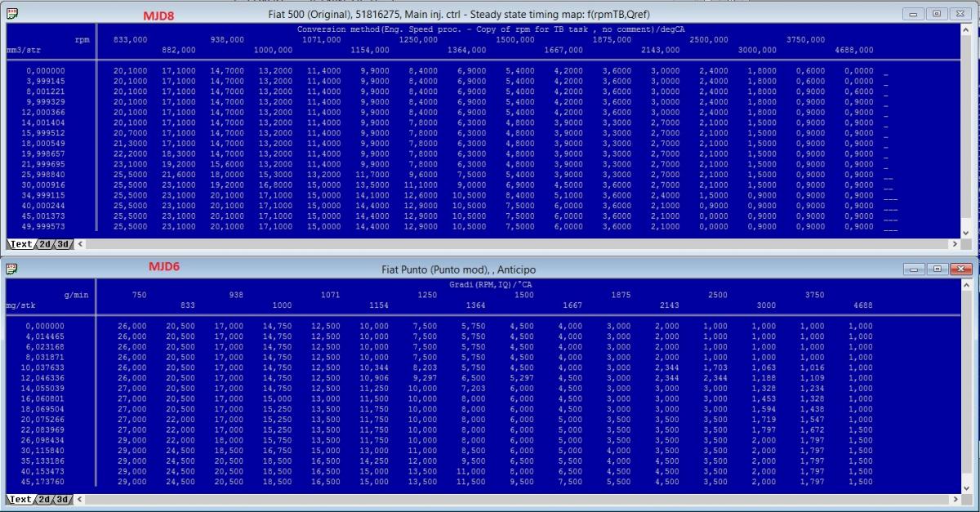Click cell value 5,1000 in the Fiat 500 map

568,196
